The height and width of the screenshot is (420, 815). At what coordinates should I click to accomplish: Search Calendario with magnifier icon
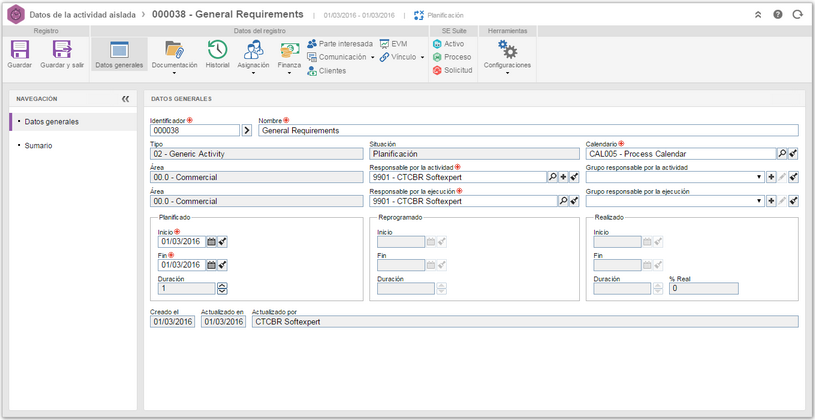(782, 154)
